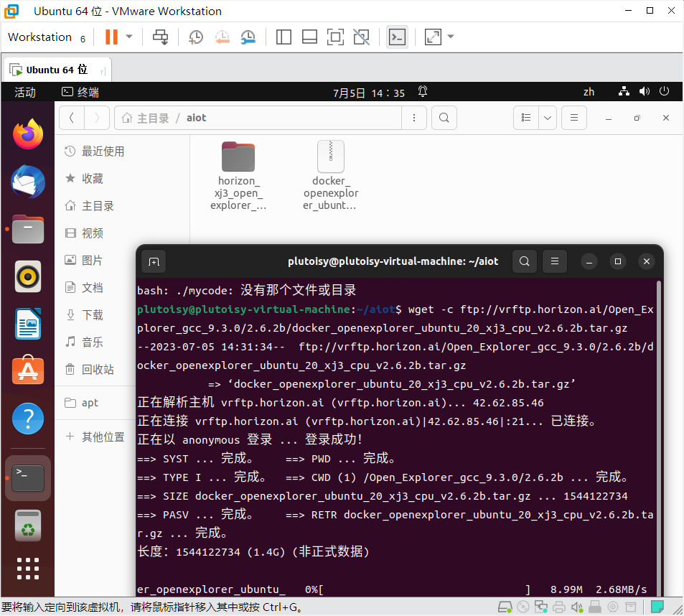Search within the terminal window
The width and height of the screenshot is (684, 616).
[525, 261]
